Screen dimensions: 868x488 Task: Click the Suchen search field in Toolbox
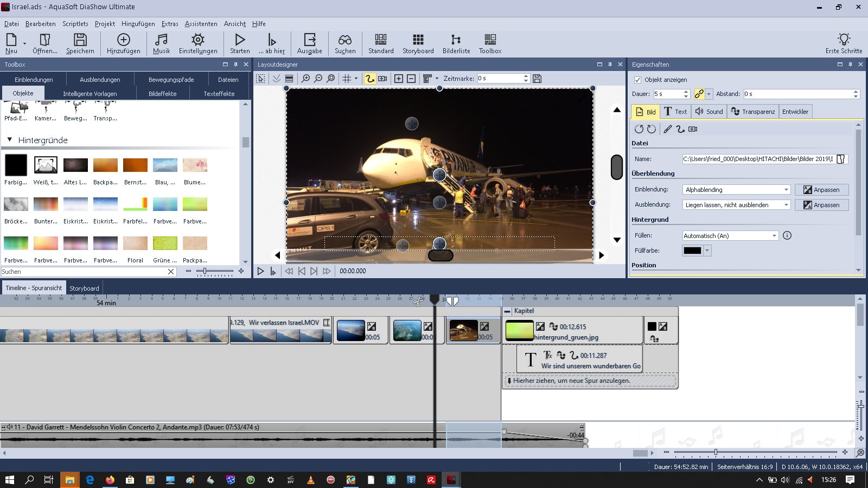click(84, 272)
